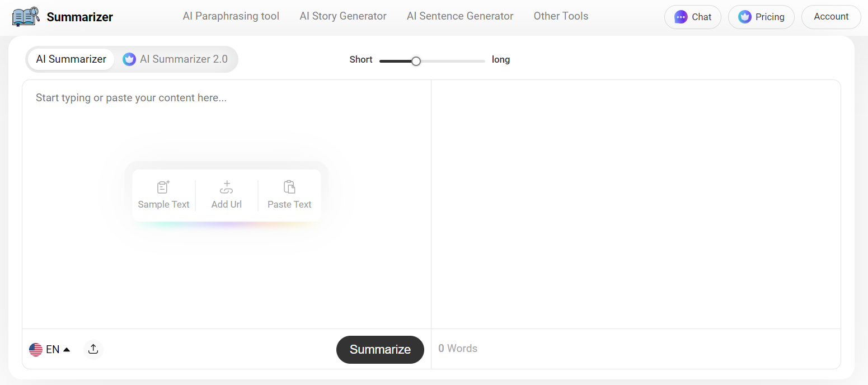Switch to AI Summarizer mode

coord(71,59)
